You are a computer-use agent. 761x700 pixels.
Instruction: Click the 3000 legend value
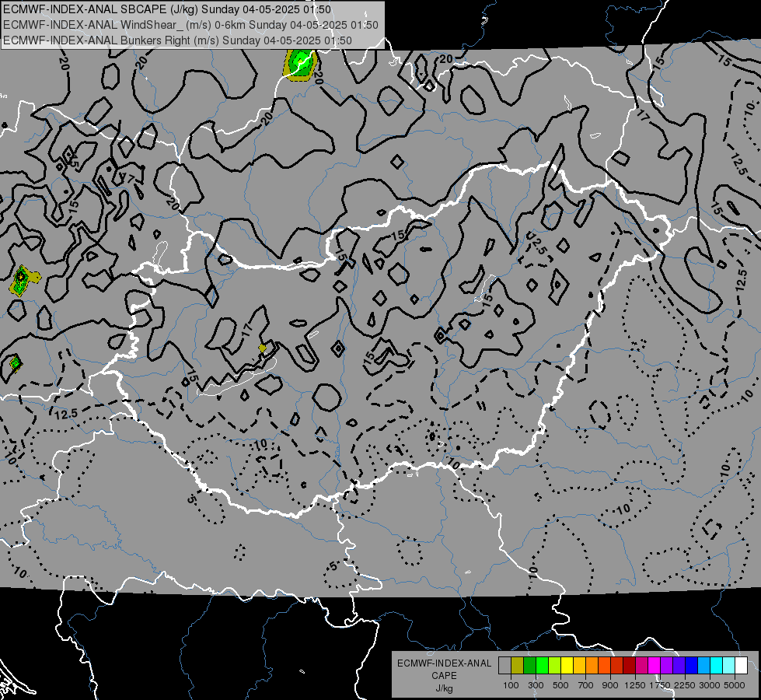pyautogui.click(x=710, y=685)
